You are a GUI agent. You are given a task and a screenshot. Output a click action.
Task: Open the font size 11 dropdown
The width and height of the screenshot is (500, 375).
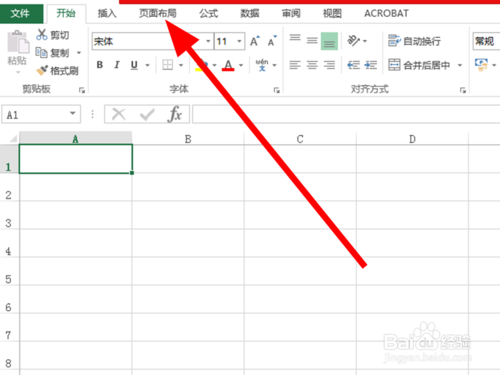point(239,41)
